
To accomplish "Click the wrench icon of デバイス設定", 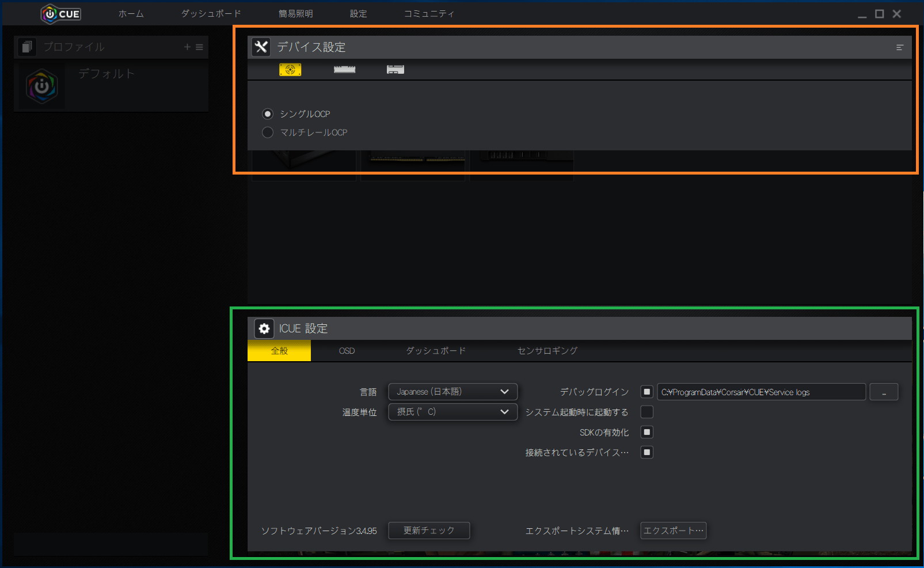I will click(261, 47).
